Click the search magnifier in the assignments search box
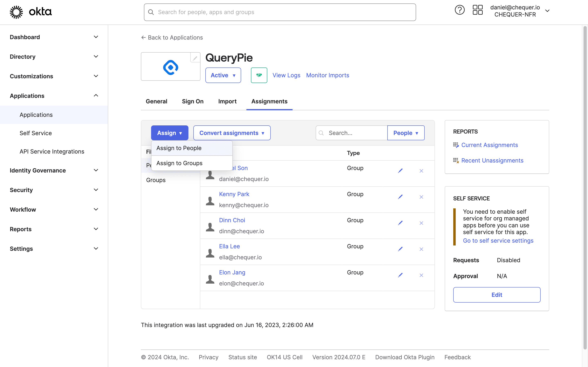Screen dimensions: 588x367 coord(321,133)
